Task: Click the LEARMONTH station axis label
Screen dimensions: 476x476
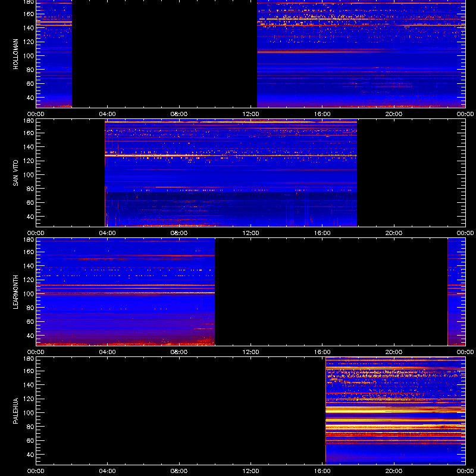Action: pyautogui.click(x=15, y=292)
